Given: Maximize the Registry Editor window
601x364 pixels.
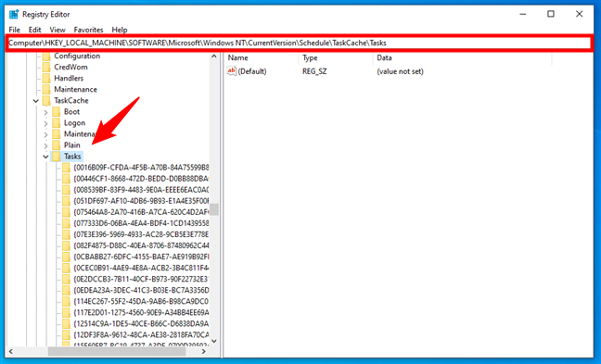Looking at the screenshot, I should (551, 14).
